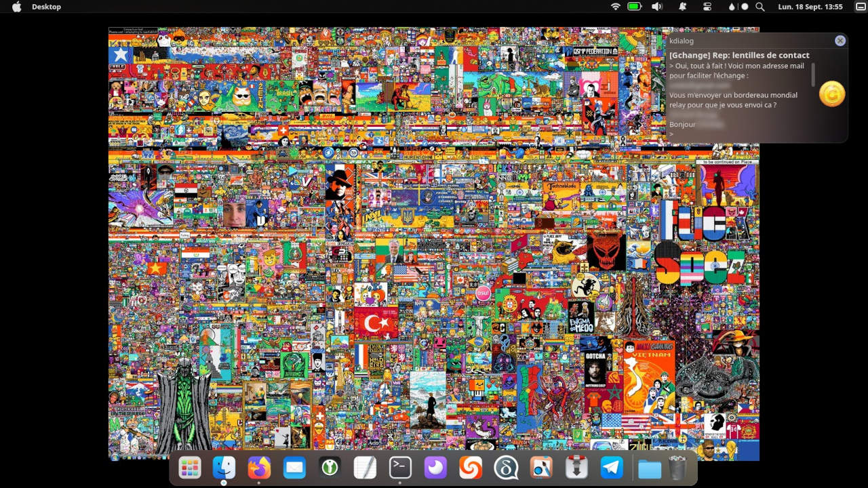Launch Firefox from the dock

259,468
